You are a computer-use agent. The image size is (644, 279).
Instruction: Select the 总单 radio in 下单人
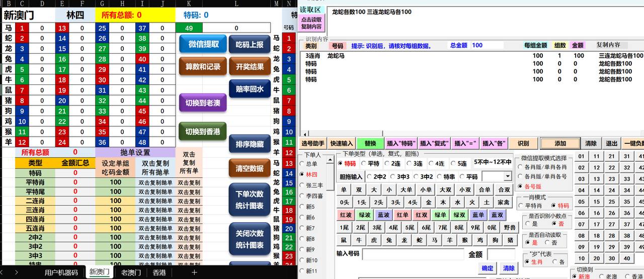308,163
